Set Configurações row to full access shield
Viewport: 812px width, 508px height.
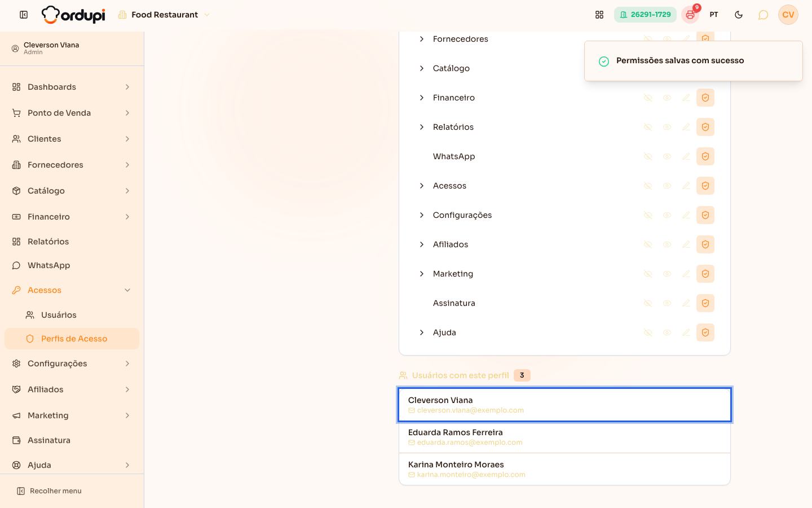705,215
